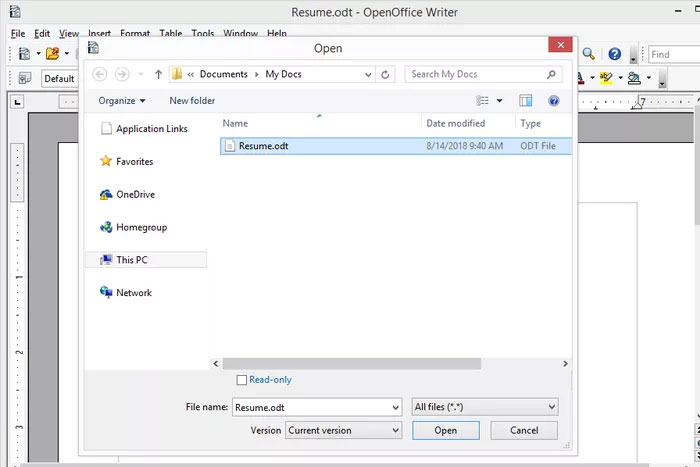The width and height of the screenshot is (700, 467).
Task: Open the File menu in Writer
Action: (x=17, y=33)
